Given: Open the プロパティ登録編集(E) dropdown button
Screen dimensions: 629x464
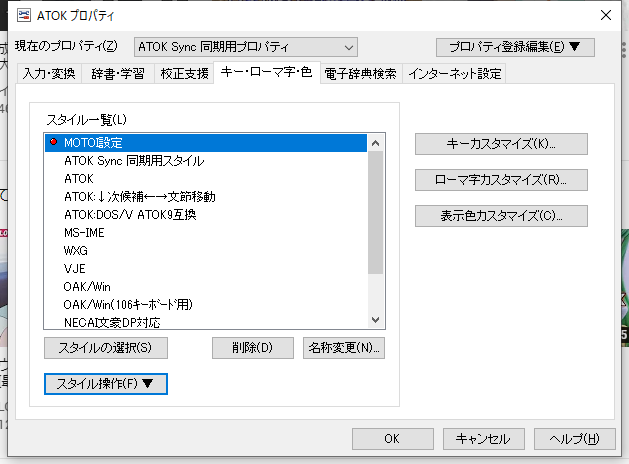Looking at the screenshot, I should click(x=515, y=47).
